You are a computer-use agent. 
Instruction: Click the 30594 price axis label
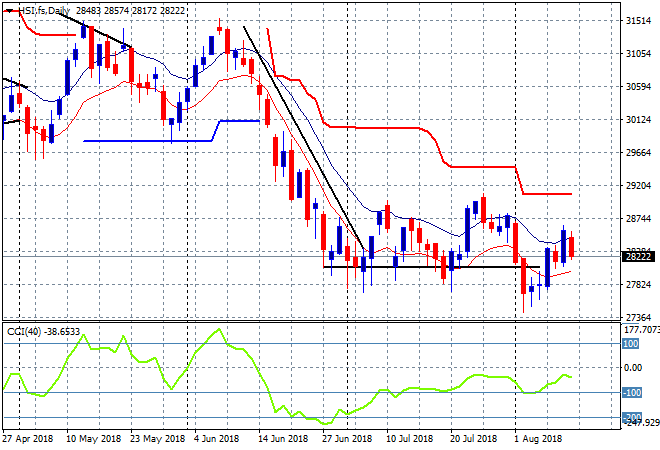point(638,87)
